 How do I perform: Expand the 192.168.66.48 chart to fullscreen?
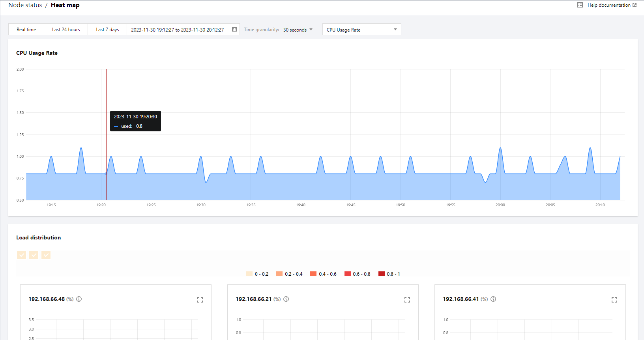pos(200,300)
